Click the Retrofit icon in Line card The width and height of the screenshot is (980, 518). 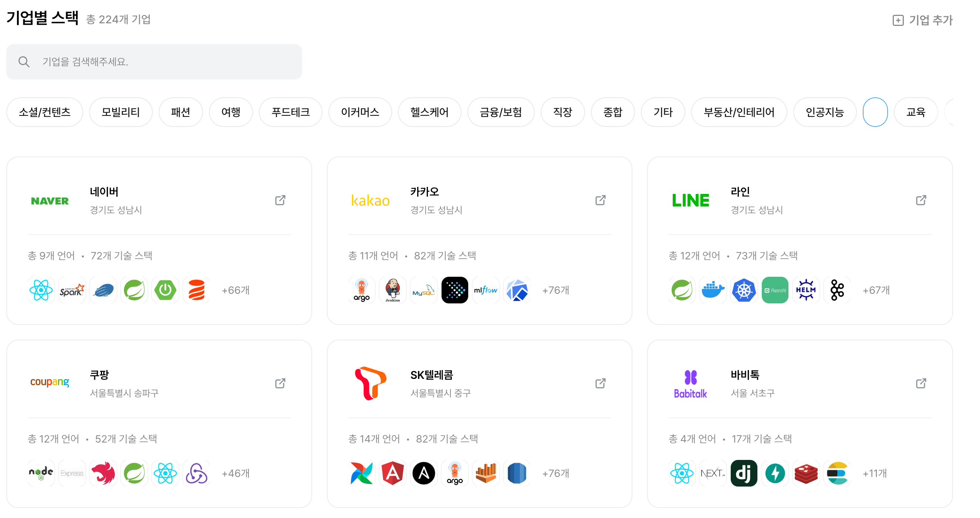click(x=775, y=290)
